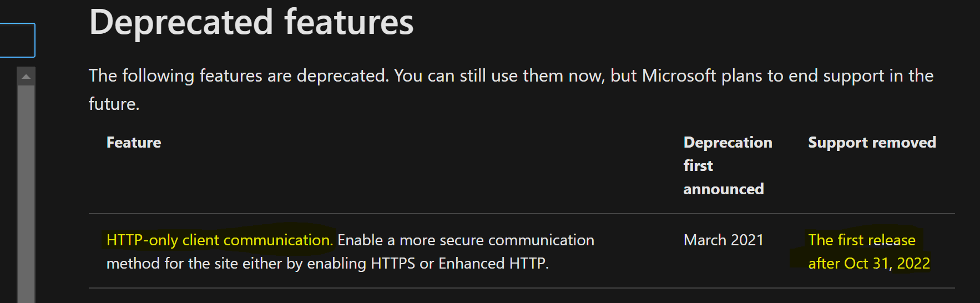Click "announced" in the table header
The height and width of the screenshot is (303, 980).
[x=724, y=189]
